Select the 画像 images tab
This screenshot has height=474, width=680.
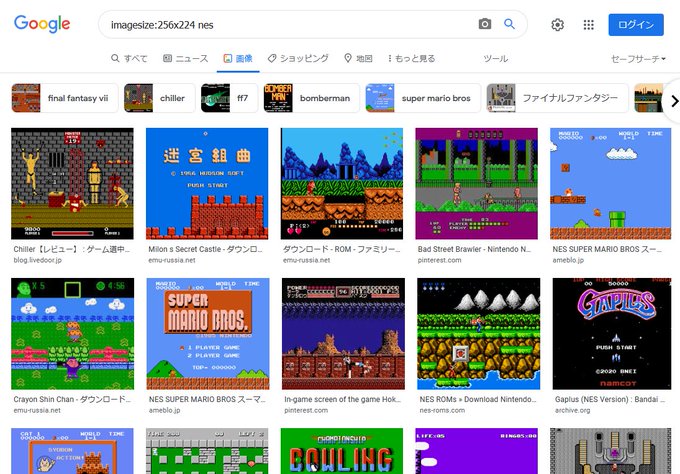[238, 58]
